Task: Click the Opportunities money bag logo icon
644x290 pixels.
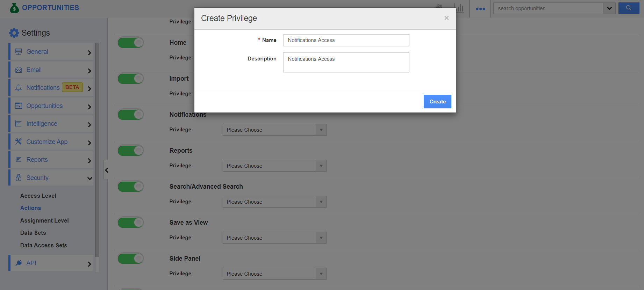Action: click(x=14, y=8)
